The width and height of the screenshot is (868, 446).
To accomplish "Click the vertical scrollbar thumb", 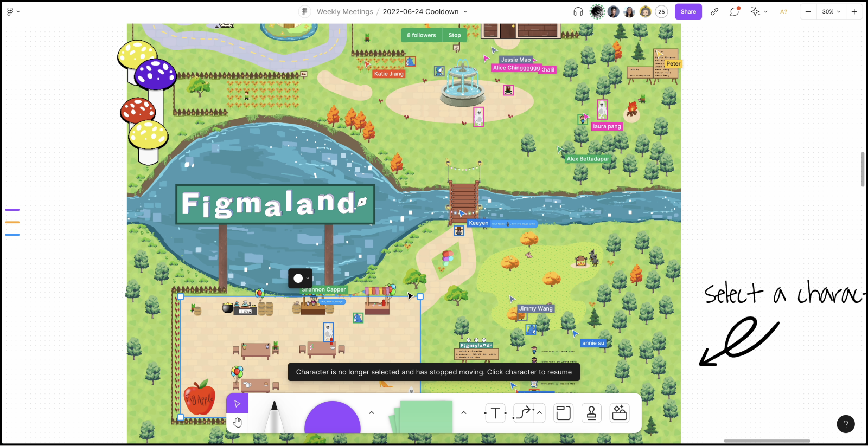I will 863,169.
